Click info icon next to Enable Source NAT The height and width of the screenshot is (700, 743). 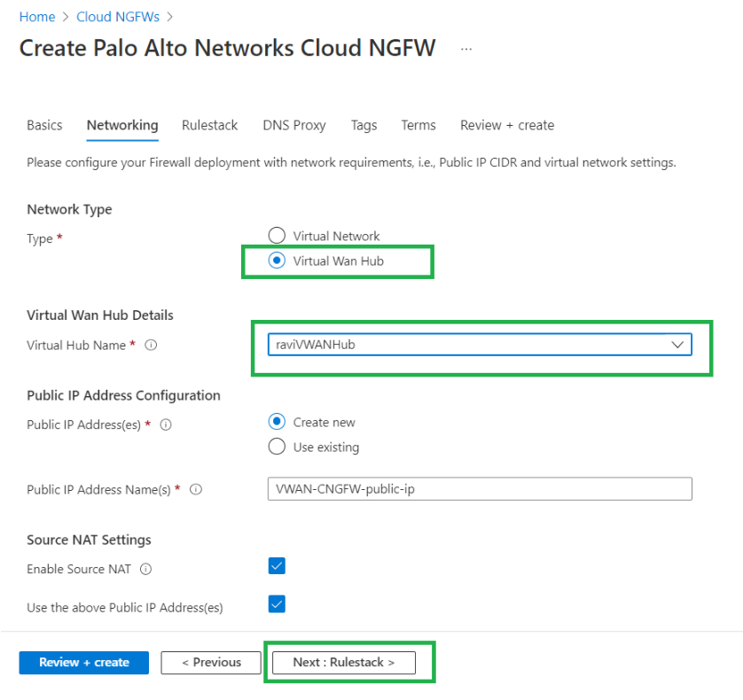(x=146, y=569)
